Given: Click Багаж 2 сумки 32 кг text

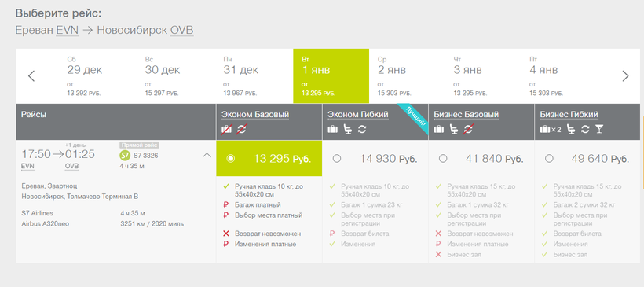Looking at the screenshot, I should coord(584,204).
